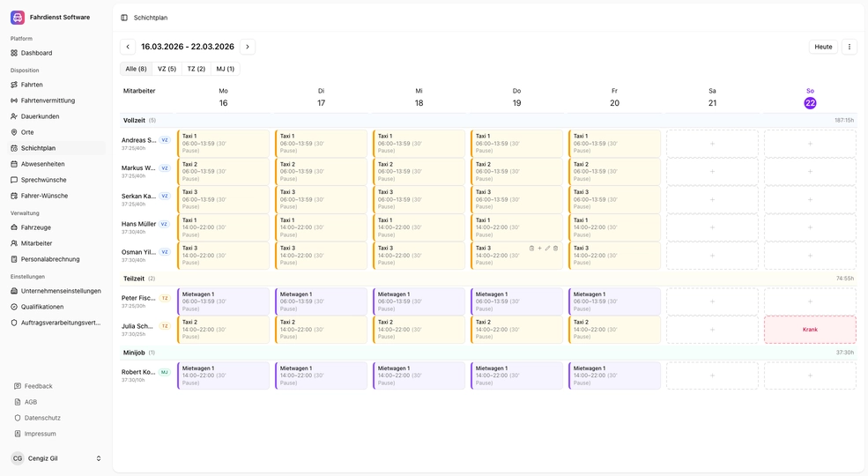Click the Impressum icon
This screenshot has height=476, width=868.
point(17,434)
